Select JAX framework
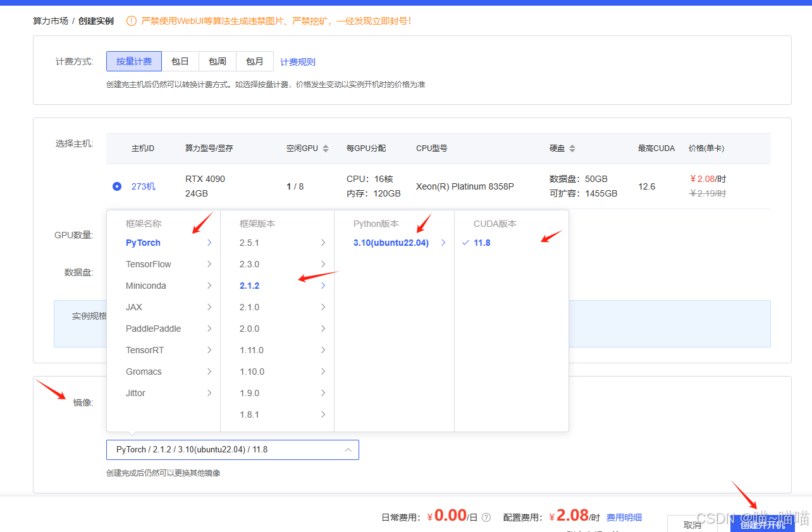Screen dimensions: 812x532 [134, 307]
